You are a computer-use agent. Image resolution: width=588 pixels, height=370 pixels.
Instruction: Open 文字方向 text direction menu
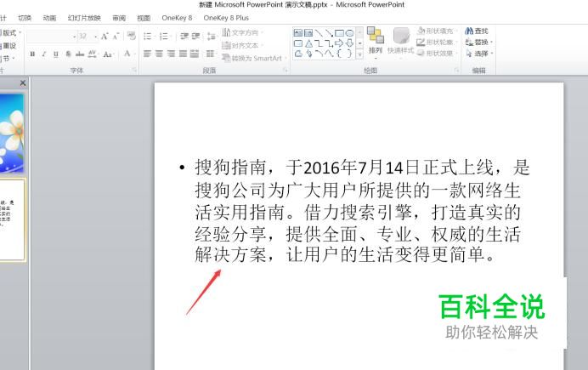pyautogui.click(x=242, y=32)
